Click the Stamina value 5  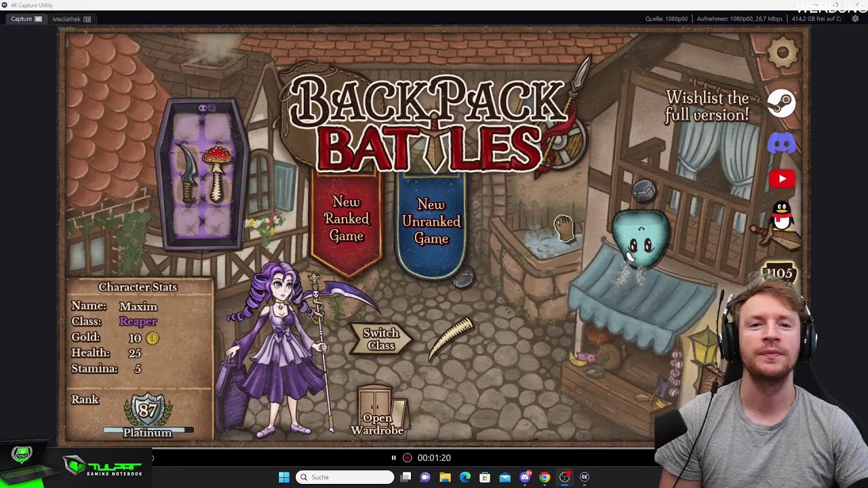point(138,369)
